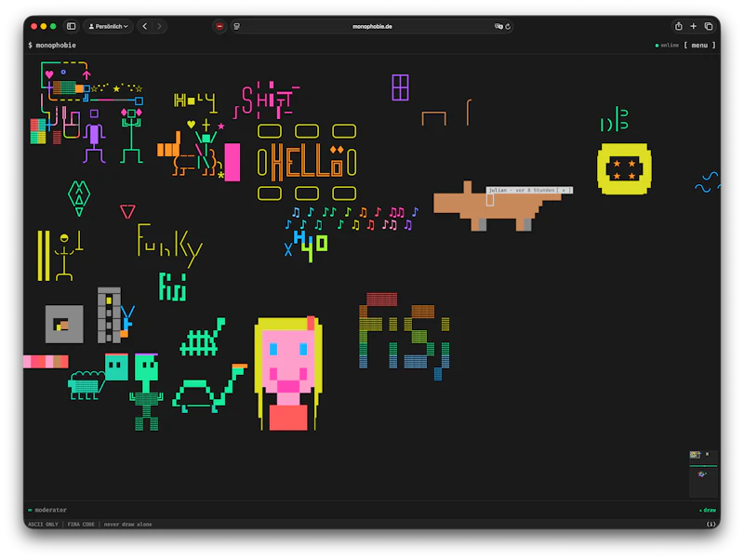Click the translate icon in address bar
The width and height of the screenshot is (744, 560).
[498, 27]
